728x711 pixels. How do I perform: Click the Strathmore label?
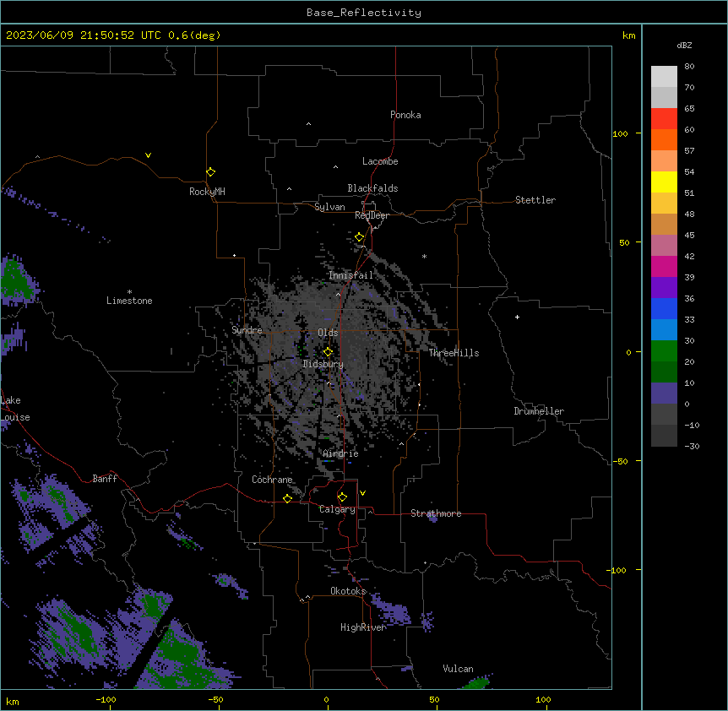(x=436, y=513)
